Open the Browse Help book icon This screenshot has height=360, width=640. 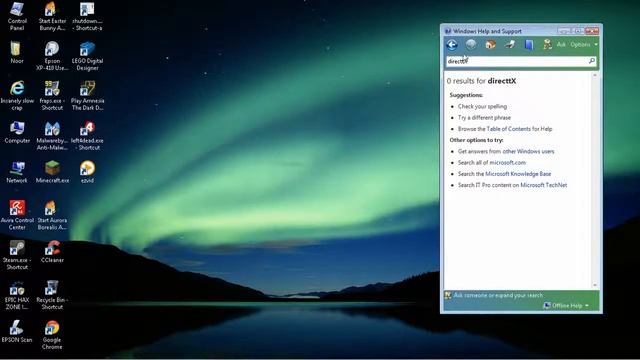(x=529, y=44)
